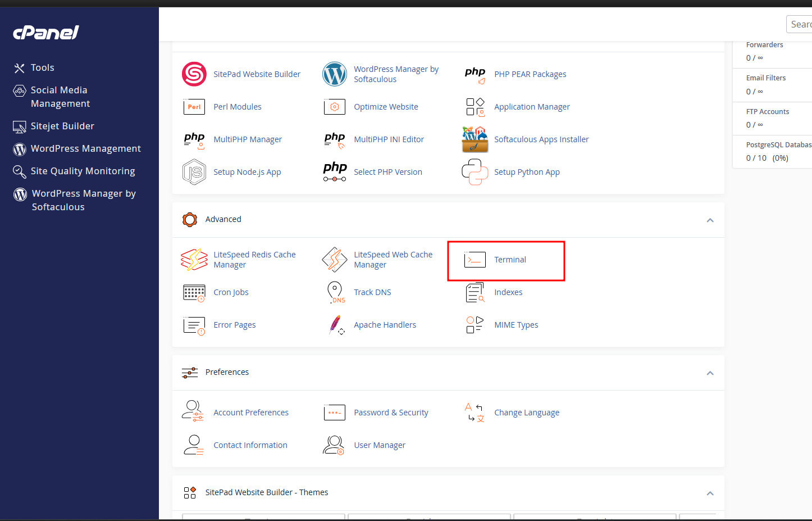The height and width of the screenshot is (521, 812).
Task: Open the Optimize Website icon
Action: 335,107
